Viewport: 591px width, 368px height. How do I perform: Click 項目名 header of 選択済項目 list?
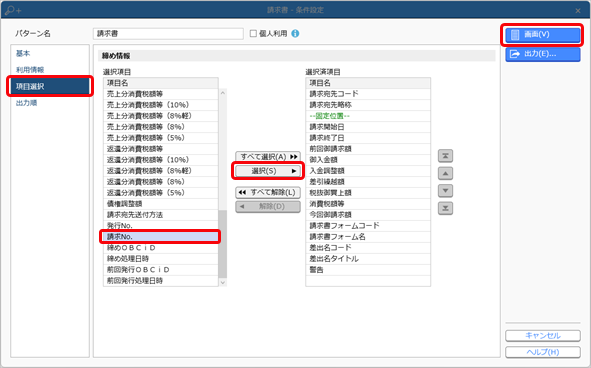point(368,83)
